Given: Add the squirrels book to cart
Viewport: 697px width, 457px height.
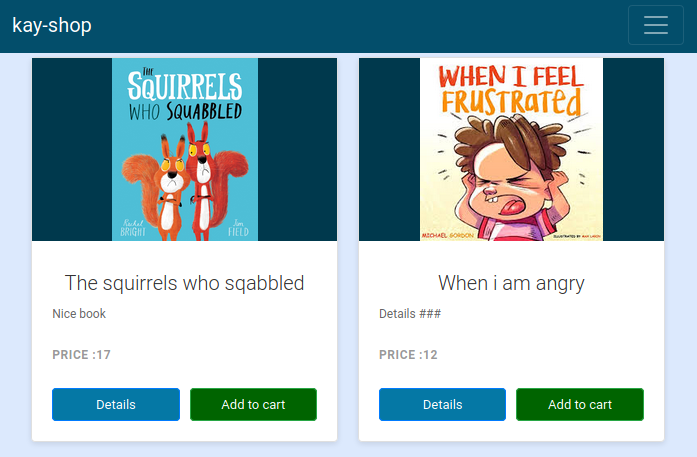Looking at the screenshot, I should [253, 405].
